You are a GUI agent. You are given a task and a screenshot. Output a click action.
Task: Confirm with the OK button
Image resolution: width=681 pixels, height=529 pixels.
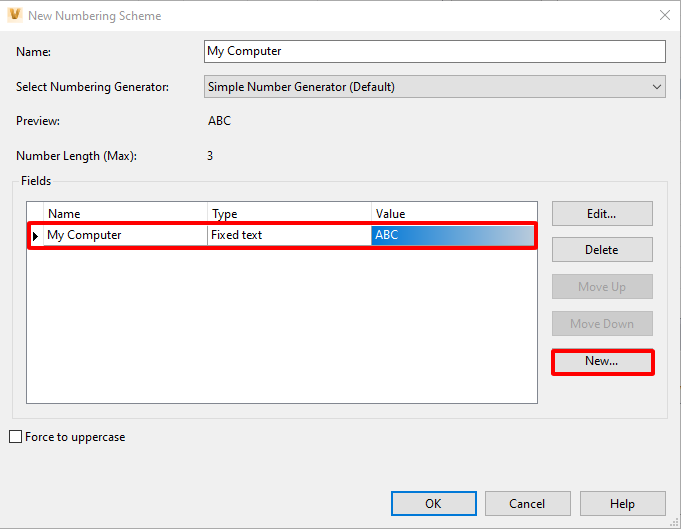433,503
